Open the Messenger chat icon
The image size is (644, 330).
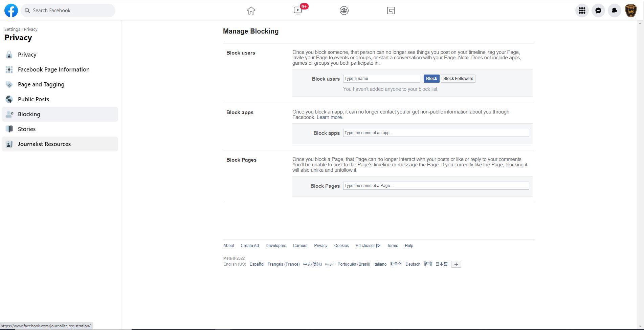(598, 11)
